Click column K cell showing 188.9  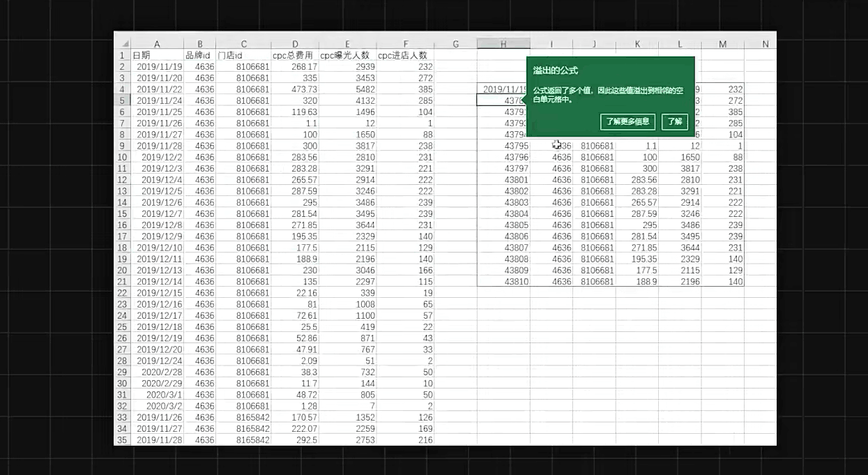click(x=637, y=281)
